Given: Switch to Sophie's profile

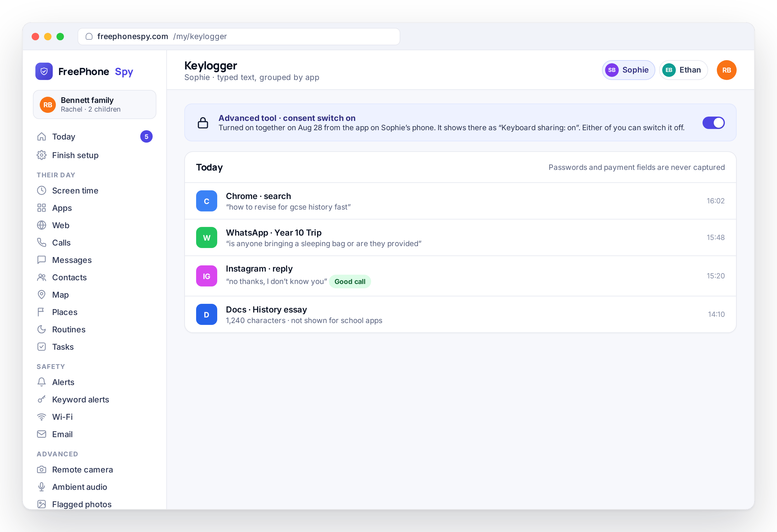Looking at the screenshot, I should point(628,70).
